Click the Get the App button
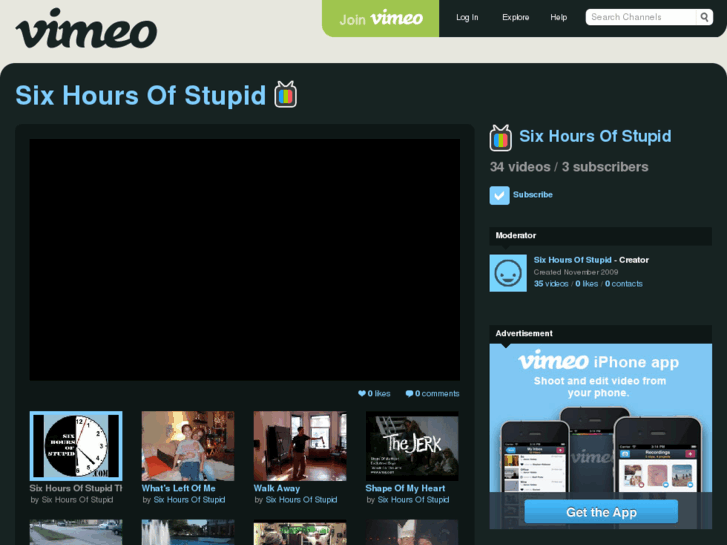 (601, 512)
